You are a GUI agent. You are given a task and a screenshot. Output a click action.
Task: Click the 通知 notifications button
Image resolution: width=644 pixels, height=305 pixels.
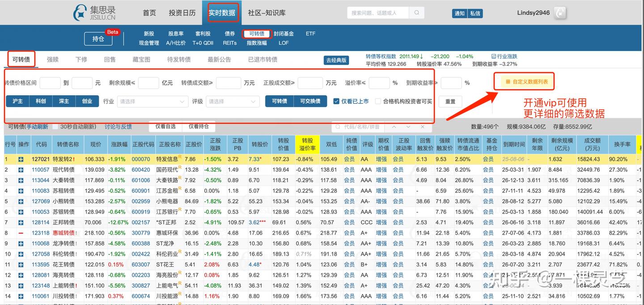click(460, 13)
